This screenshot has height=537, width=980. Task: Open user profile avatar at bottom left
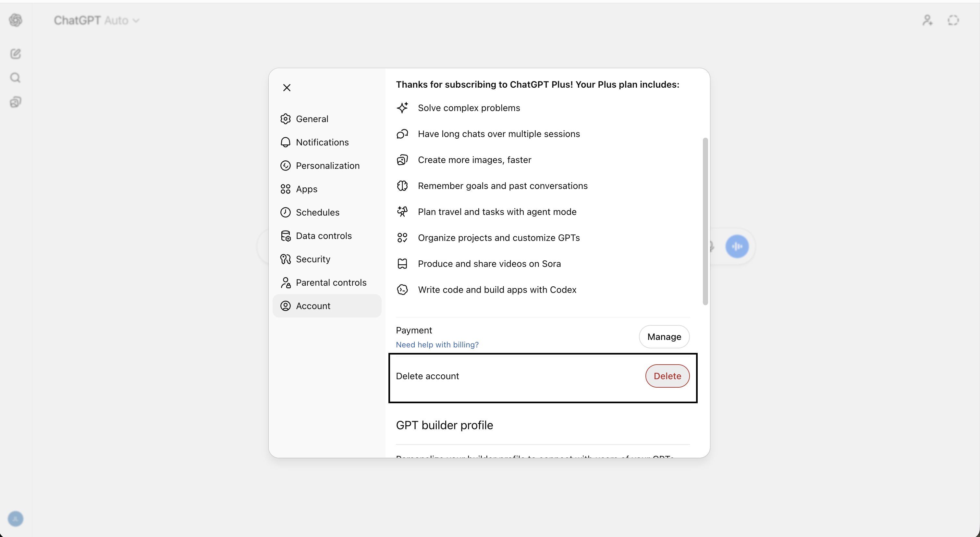click(x=16, y=518)
